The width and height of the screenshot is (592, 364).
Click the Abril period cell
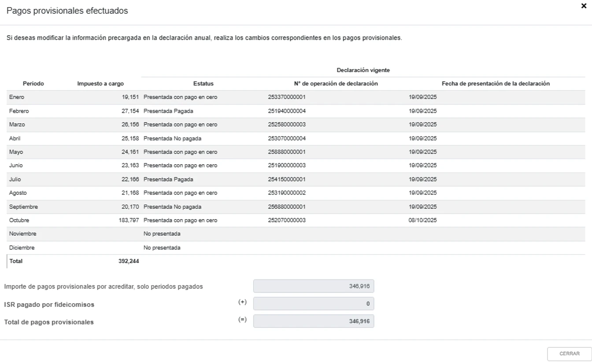pos(15,138)
